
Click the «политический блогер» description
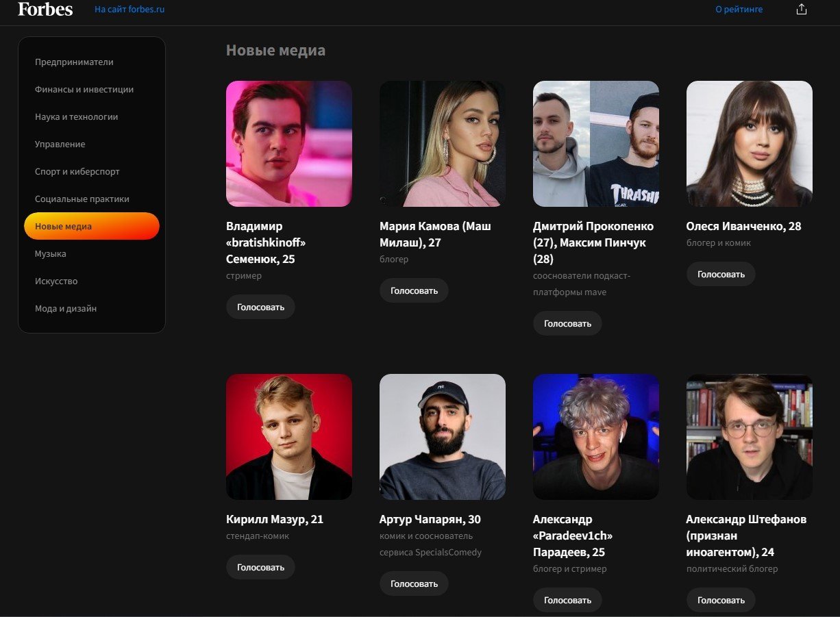click(x=732, y=569)
